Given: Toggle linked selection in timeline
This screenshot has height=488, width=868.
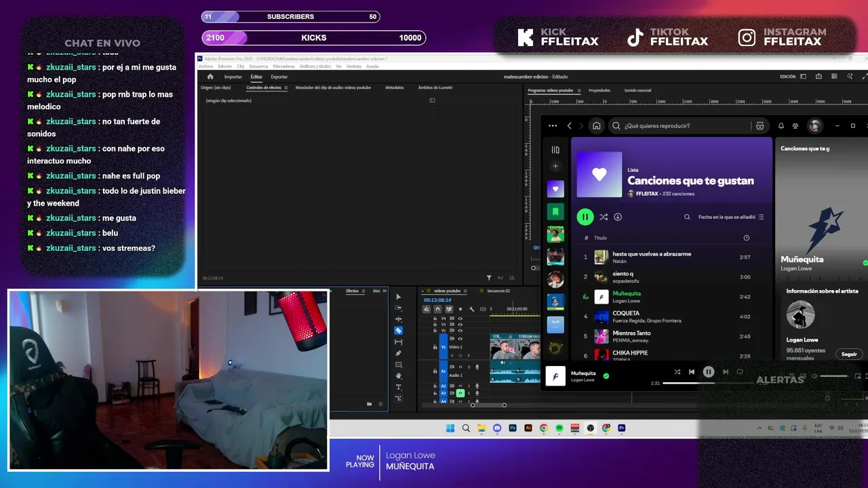Looking at the screenshot, I should pyautogui.click(x=449, y=309).
